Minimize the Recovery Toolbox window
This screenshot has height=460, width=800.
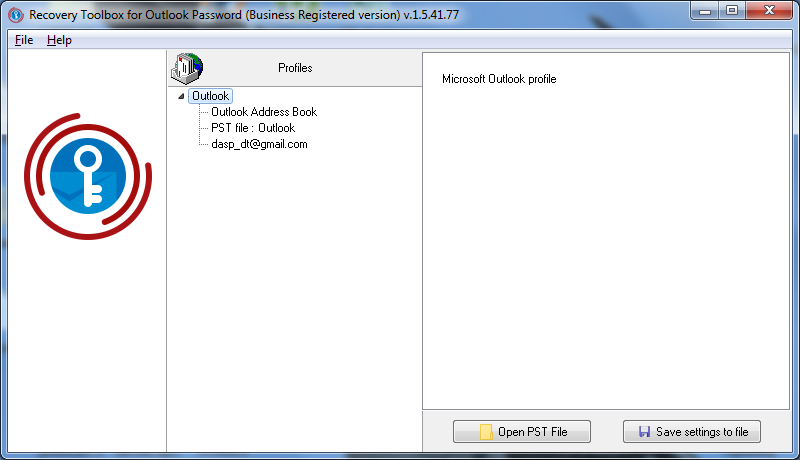click(x=705, y=11)
